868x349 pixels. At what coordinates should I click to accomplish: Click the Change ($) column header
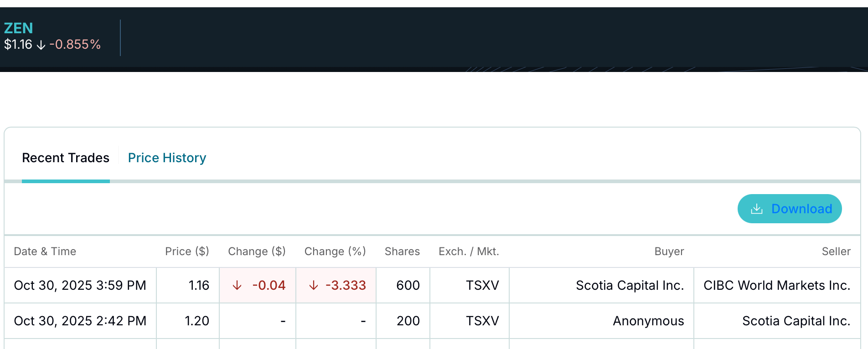(257, 251)
